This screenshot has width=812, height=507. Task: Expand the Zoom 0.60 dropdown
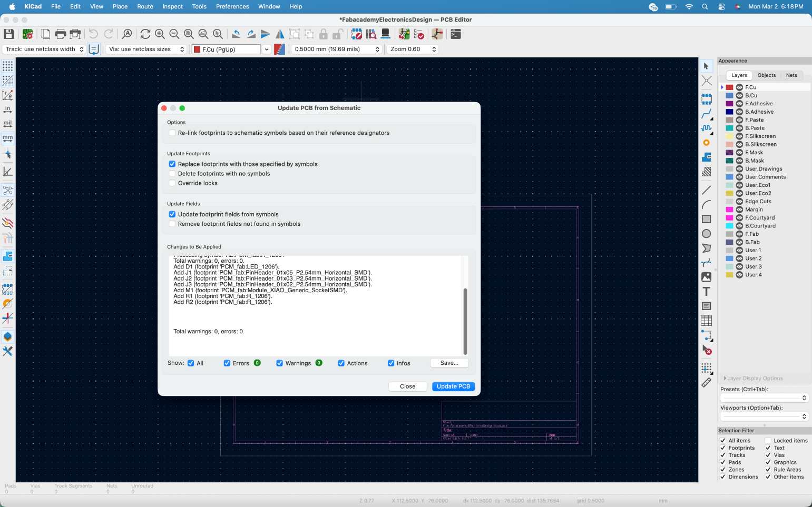coord(413,49)
